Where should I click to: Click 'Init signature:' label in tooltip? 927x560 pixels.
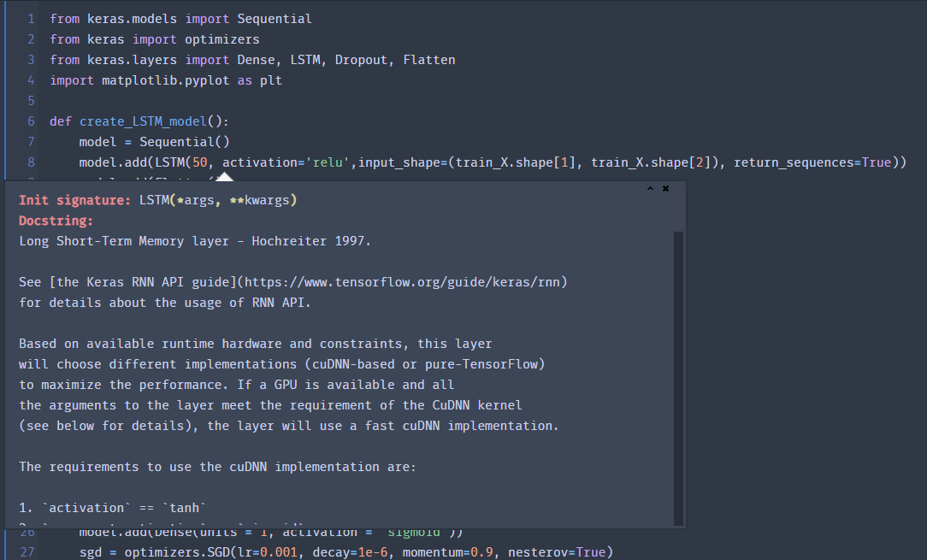tap(74, 200)
